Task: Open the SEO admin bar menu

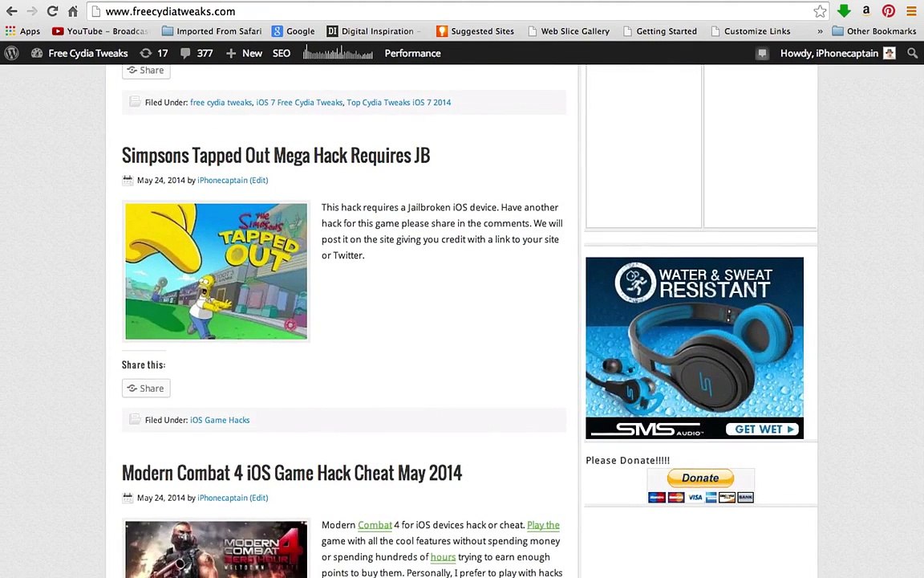Action: tap(281, 53)
